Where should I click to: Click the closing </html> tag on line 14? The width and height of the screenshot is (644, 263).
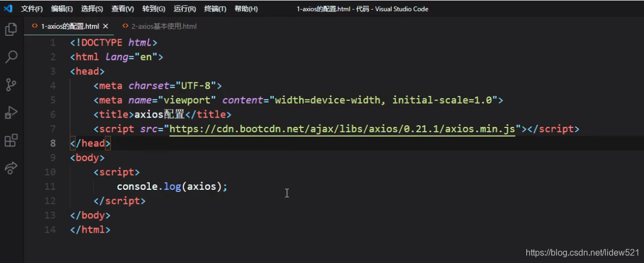point(91,230)
